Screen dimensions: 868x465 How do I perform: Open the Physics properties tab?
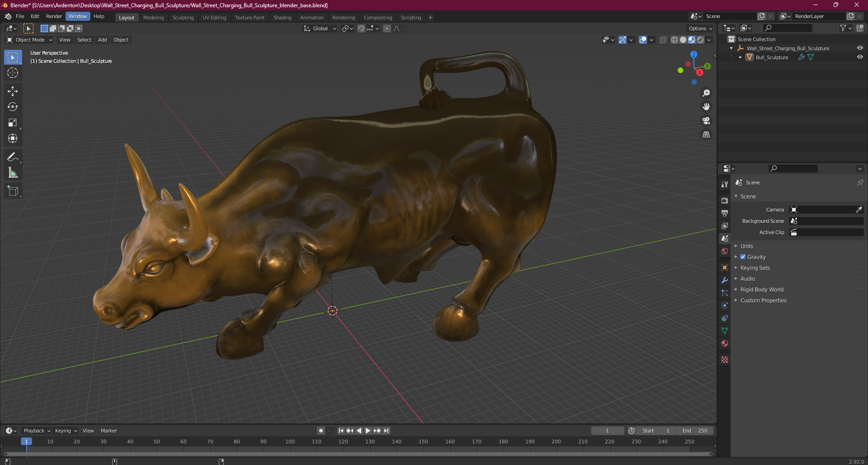click(x=725, y=305)
